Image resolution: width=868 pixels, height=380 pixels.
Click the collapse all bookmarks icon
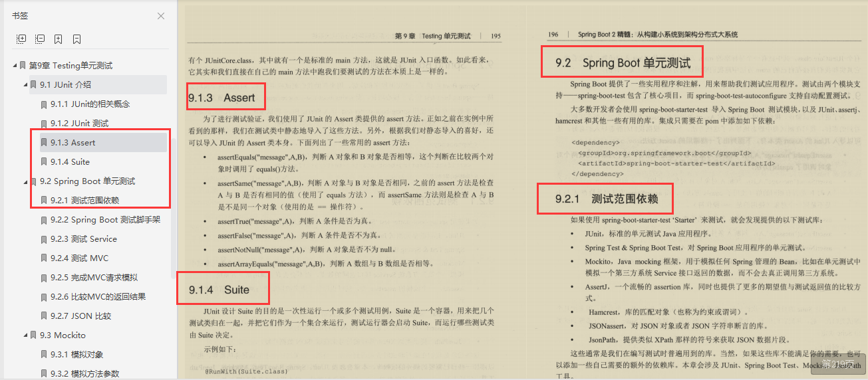point(40,39)
